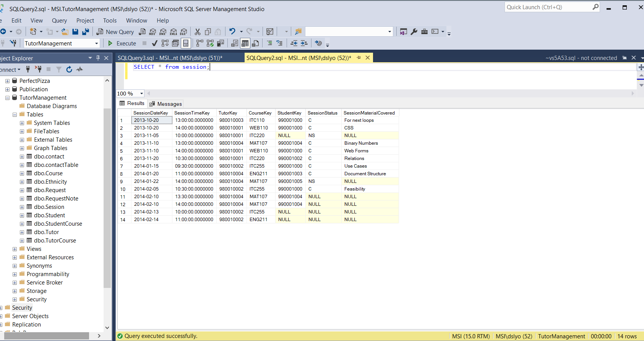
Task: Toggle Results to Text output mode
Action: 235,44
